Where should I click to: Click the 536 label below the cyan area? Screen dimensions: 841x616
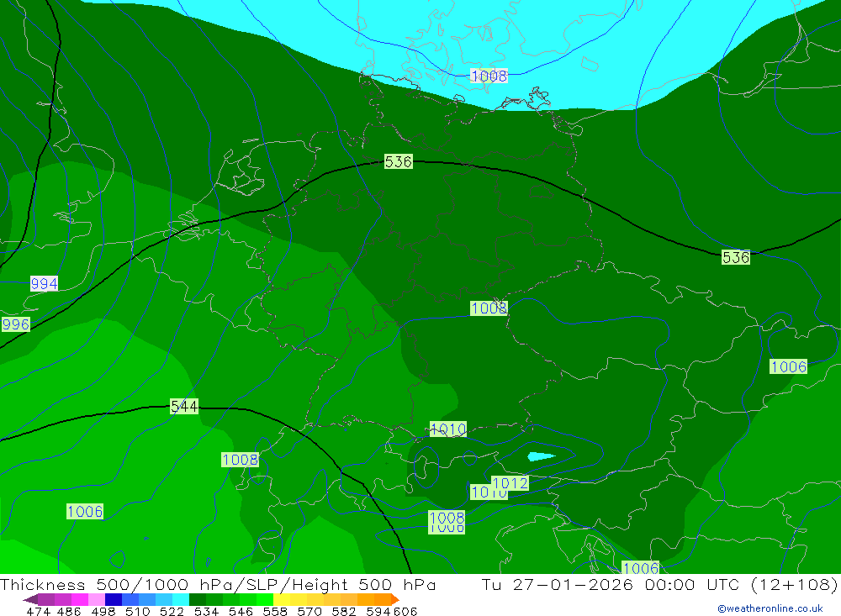tap(399, 161)
